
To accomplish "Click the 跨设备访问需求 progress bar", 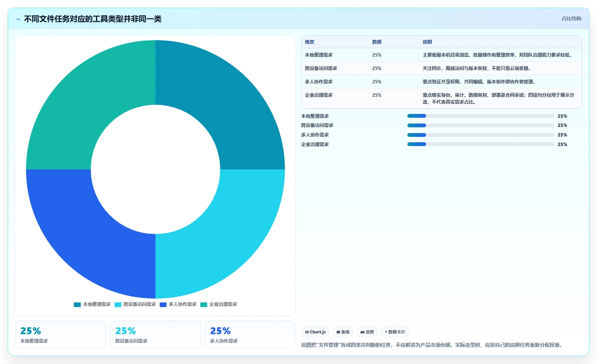I will (x=481, y=125).
